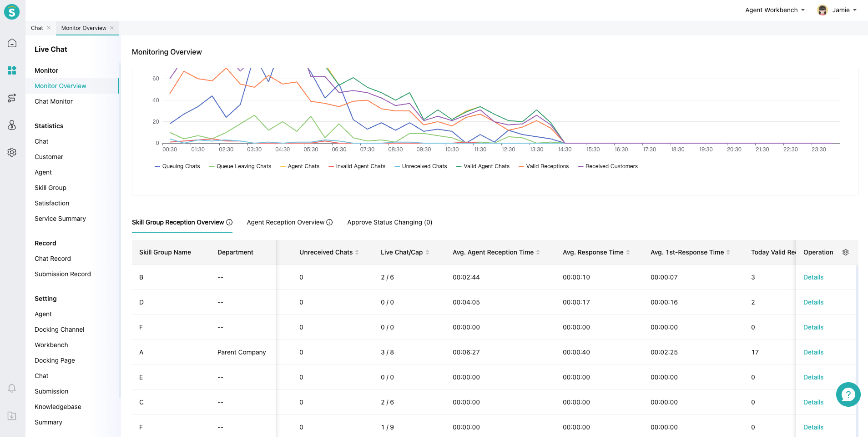
Task: Close the Monitor Overview tab
Action: click(x=112, y=28)
